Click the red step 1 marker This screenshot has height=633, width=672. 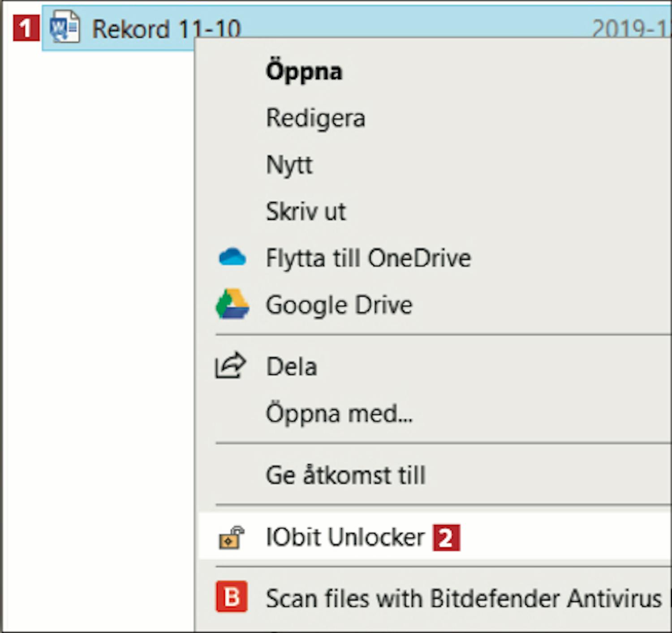pyautogui.click(x=26, y=28)
